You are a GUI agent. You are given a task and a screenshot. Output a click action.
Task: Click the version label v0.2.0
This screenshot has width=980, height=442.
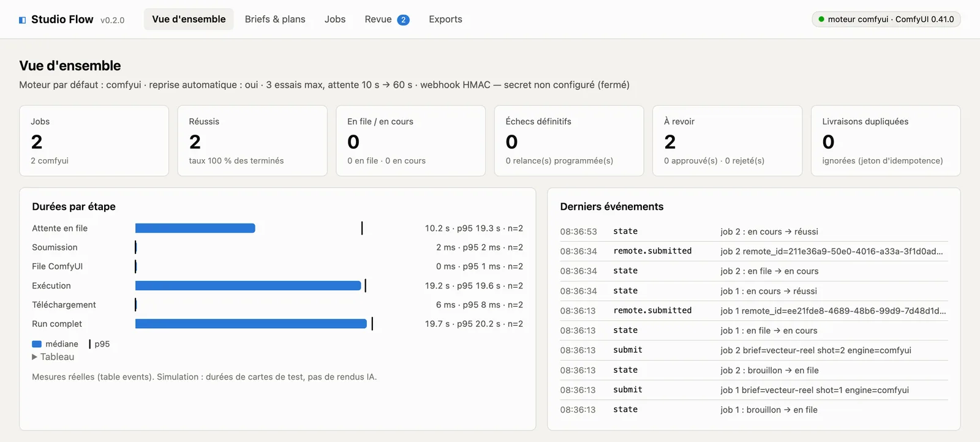tap(112, 20)
